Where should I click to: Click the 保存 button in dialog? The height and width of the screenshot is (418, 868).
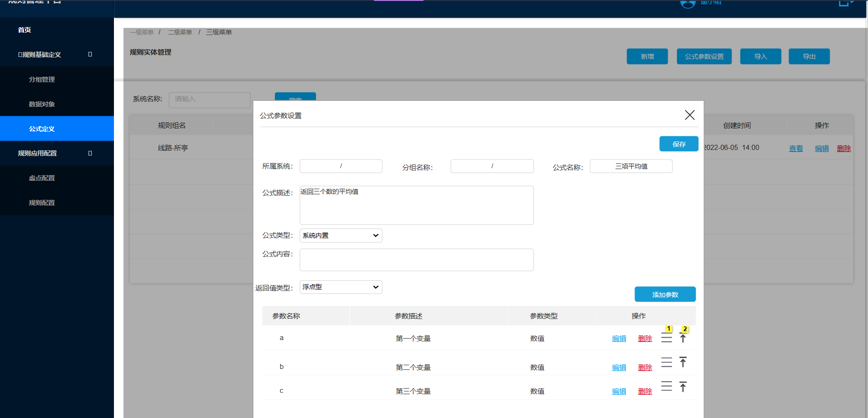(x=679, y=144)
